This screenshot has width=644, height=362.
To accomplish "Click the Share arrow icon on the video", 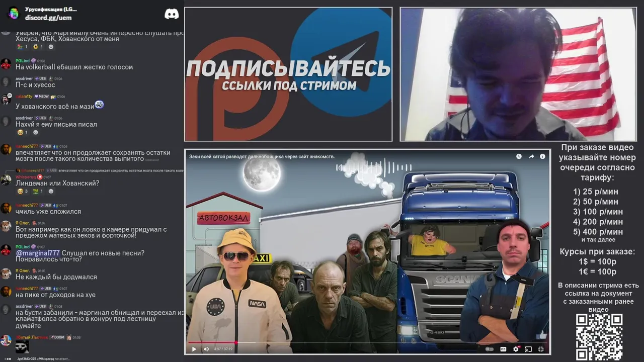I will (x=531, y=156).
